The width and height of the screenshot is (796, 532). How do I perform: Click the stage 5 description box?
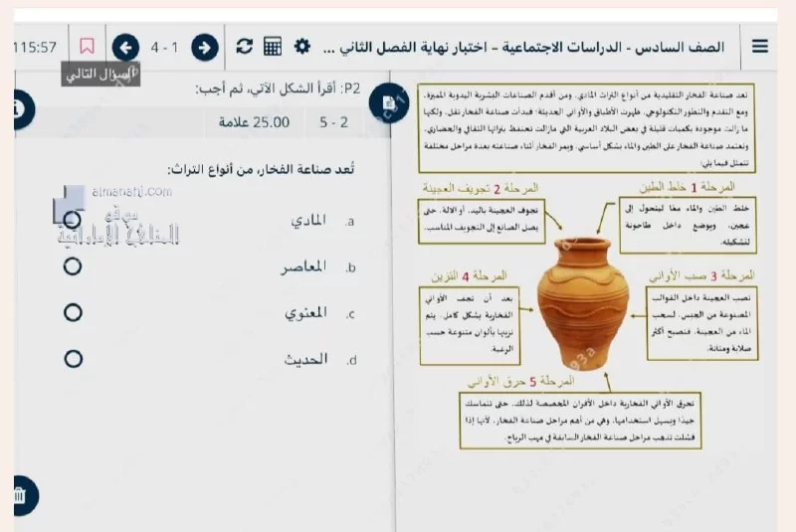[x=580, y=421]
